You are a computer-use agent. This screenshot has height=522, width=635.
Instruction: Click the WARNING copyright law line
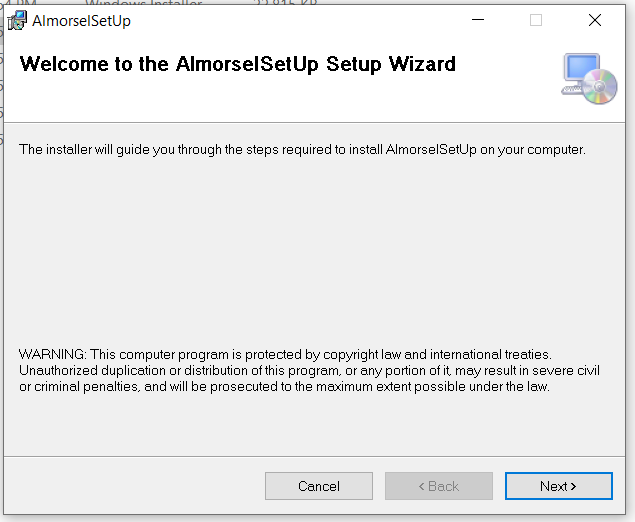click(x=285, y=354)
